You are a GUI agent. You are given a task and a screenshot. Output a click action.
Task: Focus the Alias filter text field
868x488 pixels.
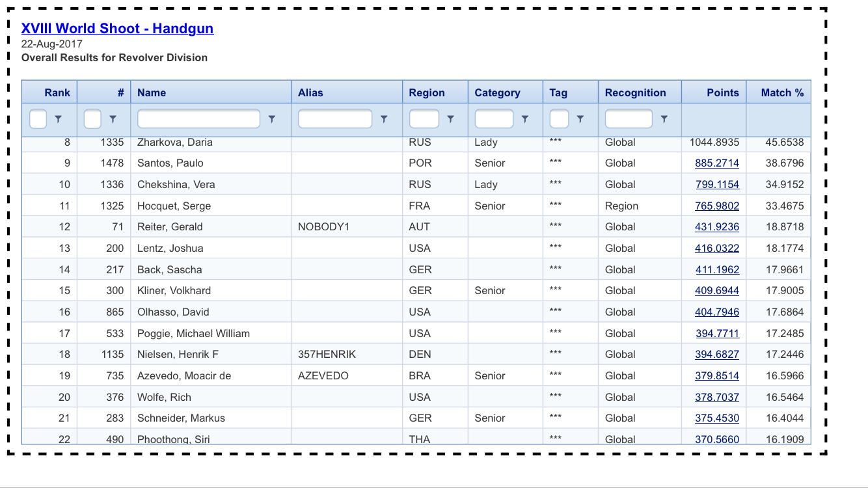click(x=335, y=119)
